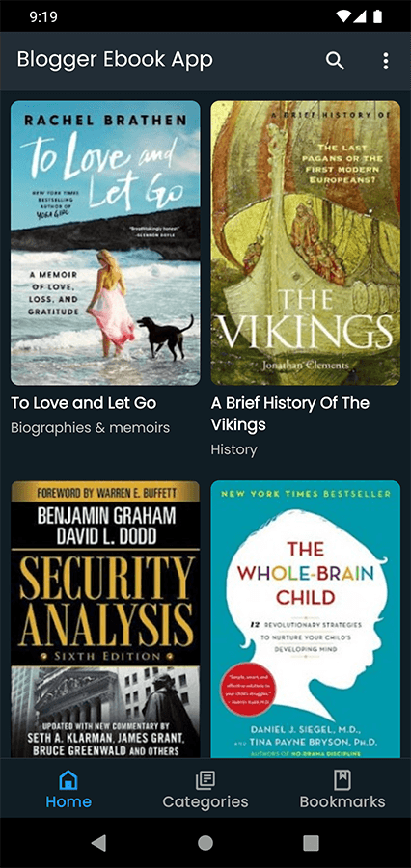Screen dimensions: 411x868
Task: Open To Love and Let Go cover
Action: pos(105,242)
